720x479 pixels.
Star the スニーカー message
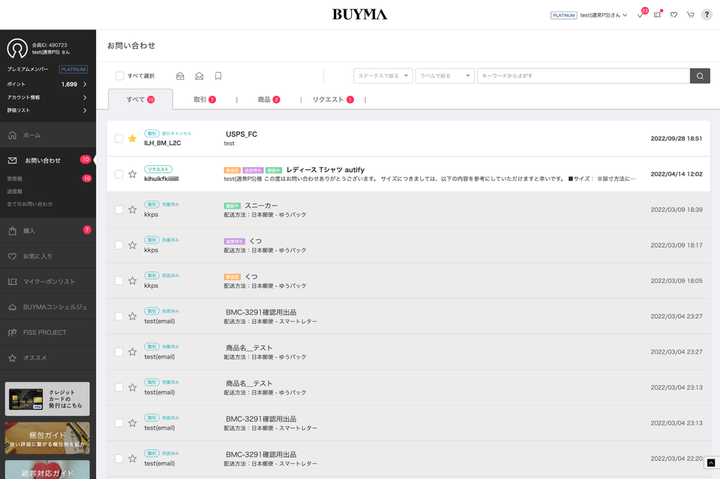click(132, 209)
